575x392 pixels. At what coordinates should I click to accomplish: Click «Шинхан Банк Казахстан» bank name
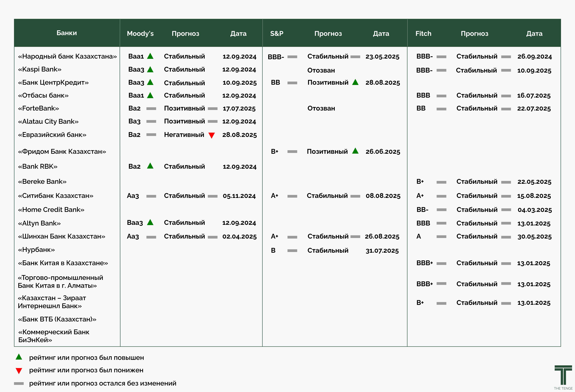pyautogui.click(x=62, y=236)
